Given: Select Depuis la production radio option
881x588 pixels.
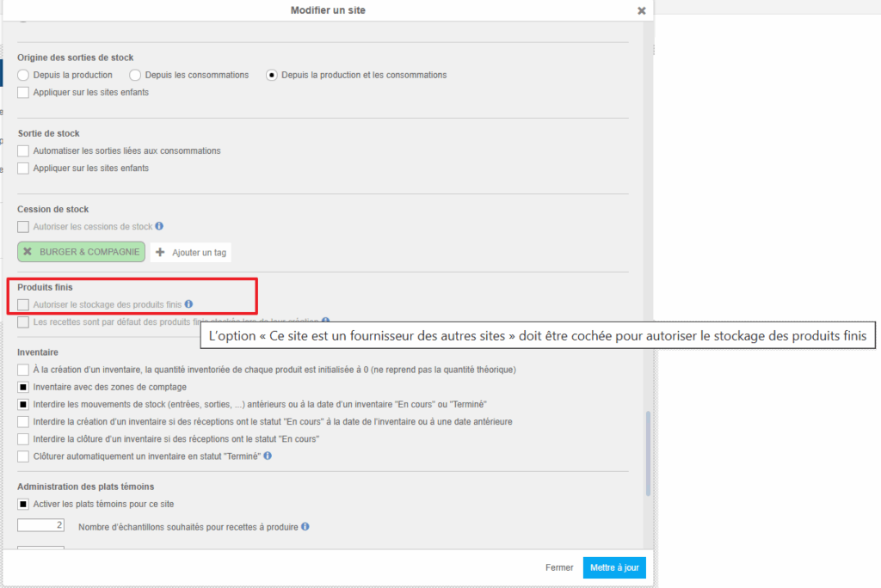Looking at the screenshot, I should (x=23, y=76).
